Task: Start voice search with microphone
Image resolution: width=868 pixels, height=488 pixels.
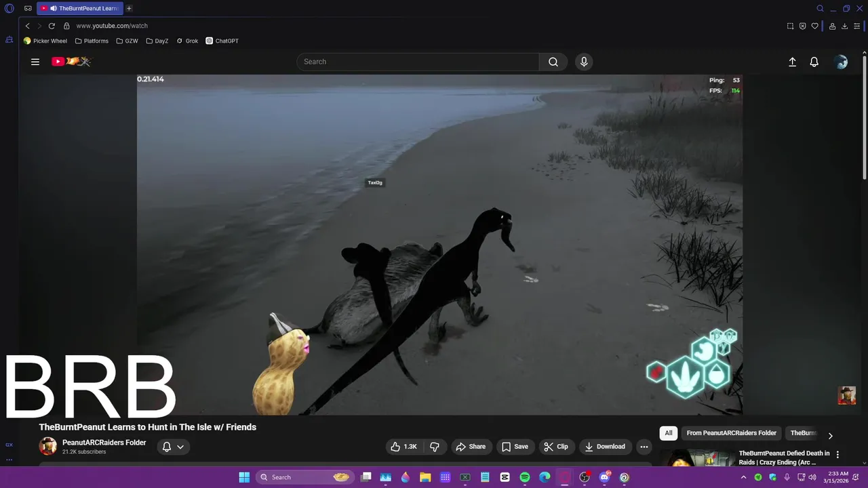Action: [x=584, y=62]
